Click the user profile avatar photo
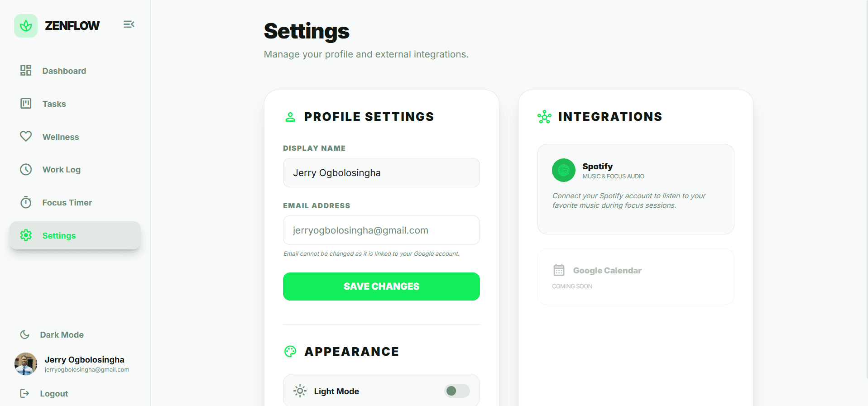Viewport: 868px width, 406px height. coord(26,364)
